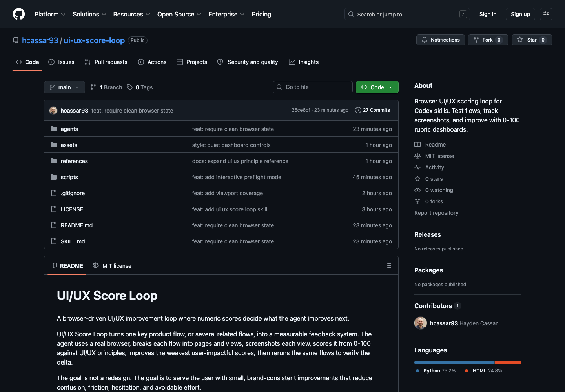This screenshot has width=565, height=392.
Task: Click the .gitignore file icon
Action: [54, 193]
